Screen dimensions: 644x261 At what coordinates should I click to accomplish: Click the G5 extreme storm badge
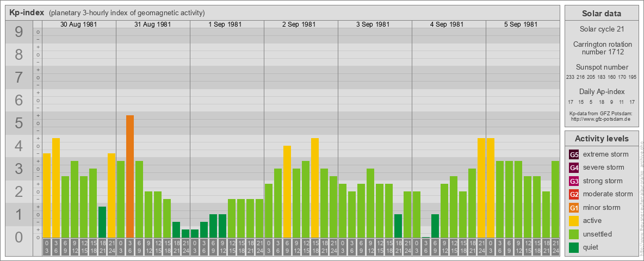(574, 154)
